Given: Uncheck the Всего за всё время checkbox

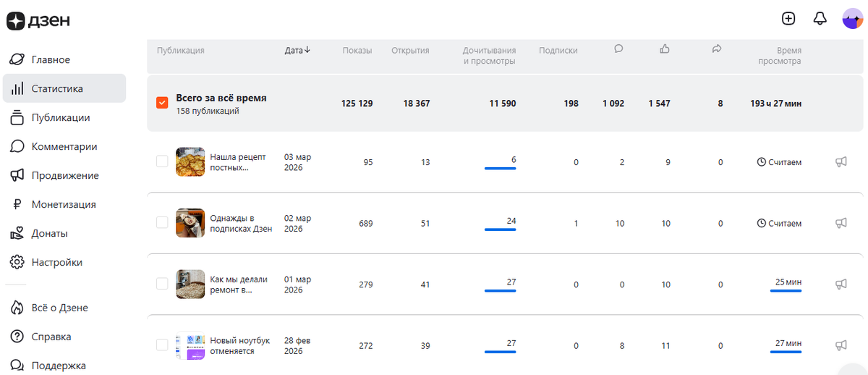Looking at the screenshot, I should point(163,104).
